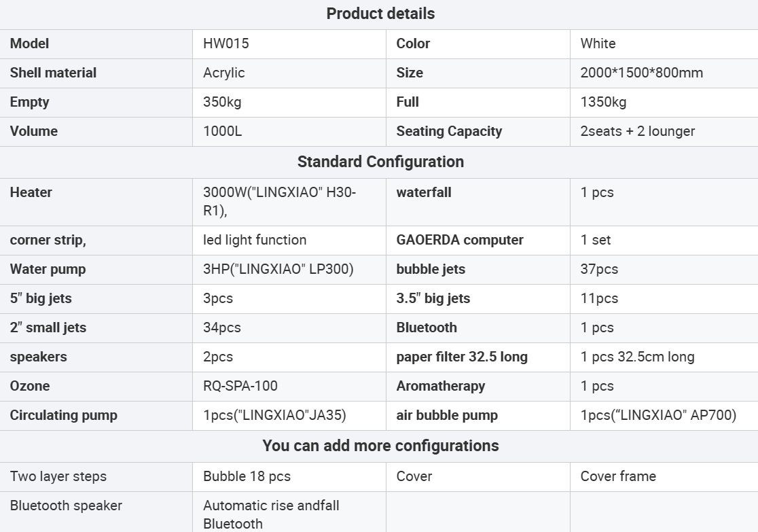
Task: Select the 2000*1500*800mm size value
Action: pos(641,73)
